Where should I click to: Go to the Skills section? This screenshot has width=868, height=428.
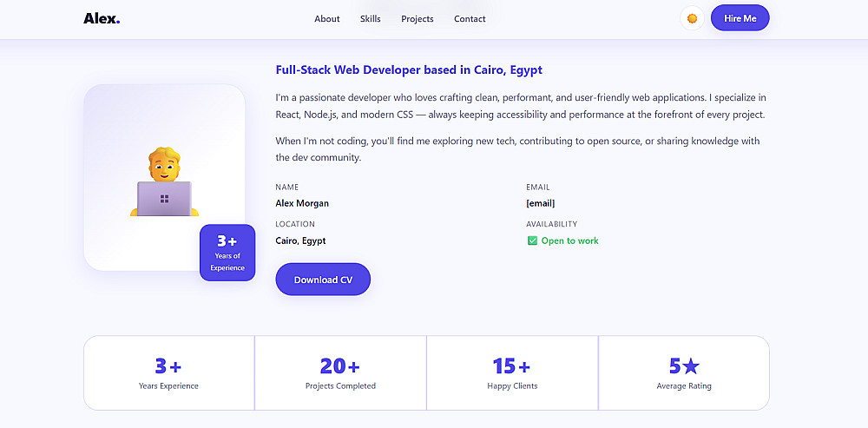pos(371,19)
